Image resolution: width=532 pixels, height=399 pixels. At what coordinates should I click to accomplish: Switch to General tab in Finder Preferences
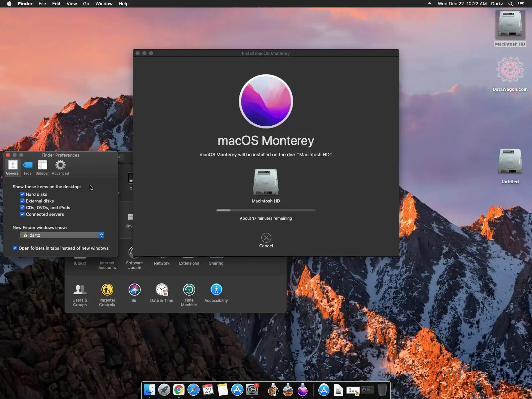point(13,168)
